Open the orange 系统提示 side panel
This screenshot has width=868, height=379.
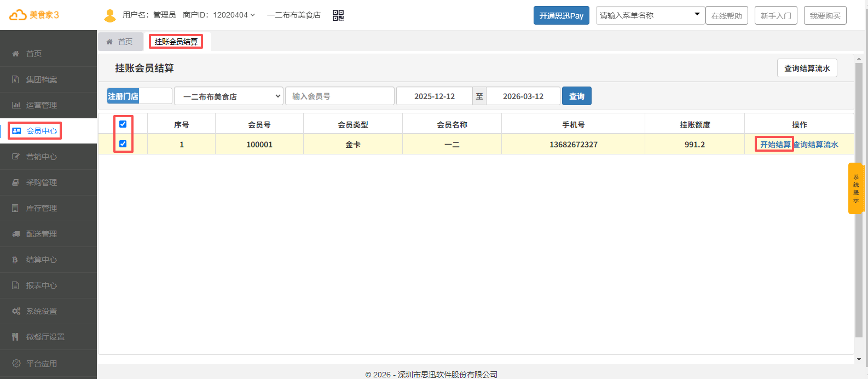(855, 188)
